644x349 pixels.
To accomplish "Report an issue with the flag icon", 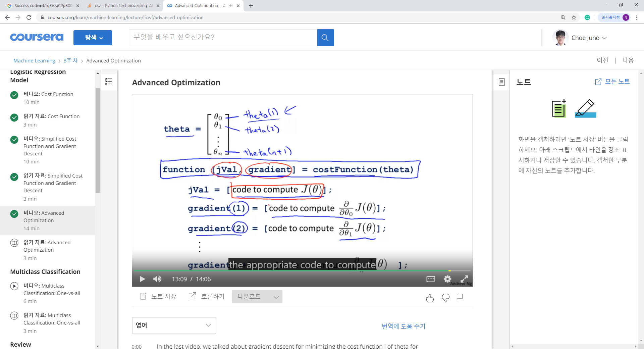I will pos(460,298).
